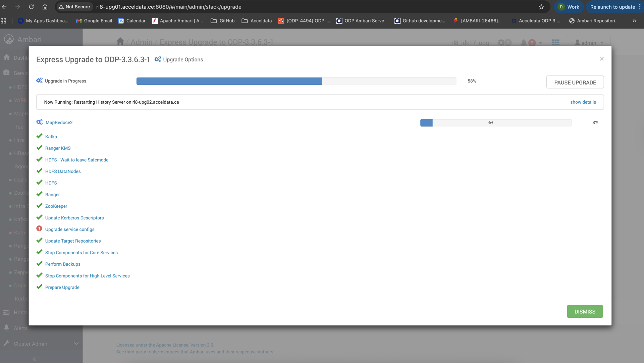
Task: Expand Stop Components for High-Level Services
Action: tap(87, 276)
